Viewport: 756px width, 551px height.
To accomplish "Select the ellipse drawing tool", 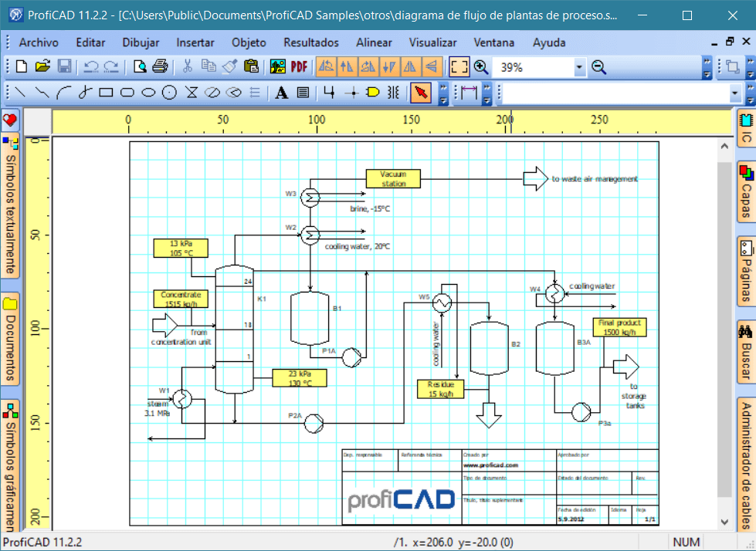I will 148,92.
